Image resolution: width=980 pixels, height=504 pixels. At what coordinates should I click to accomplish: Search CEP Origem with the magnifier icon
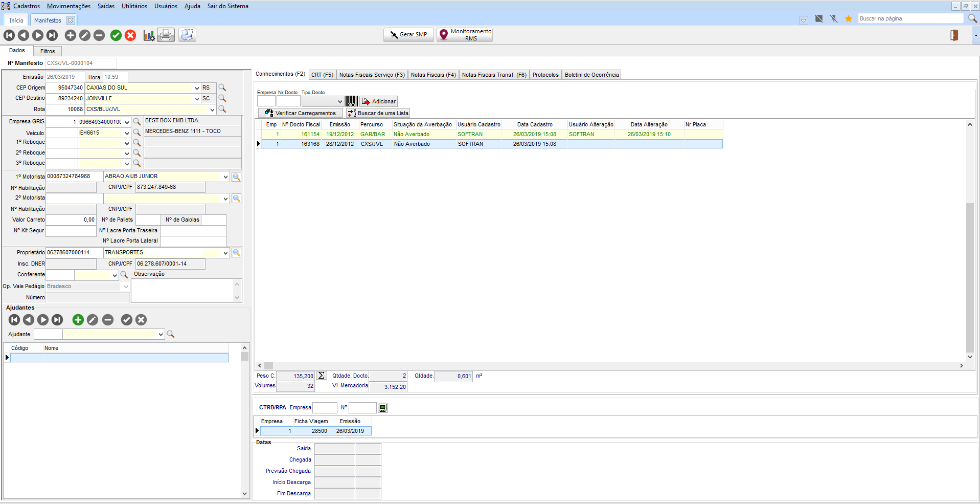222,87
